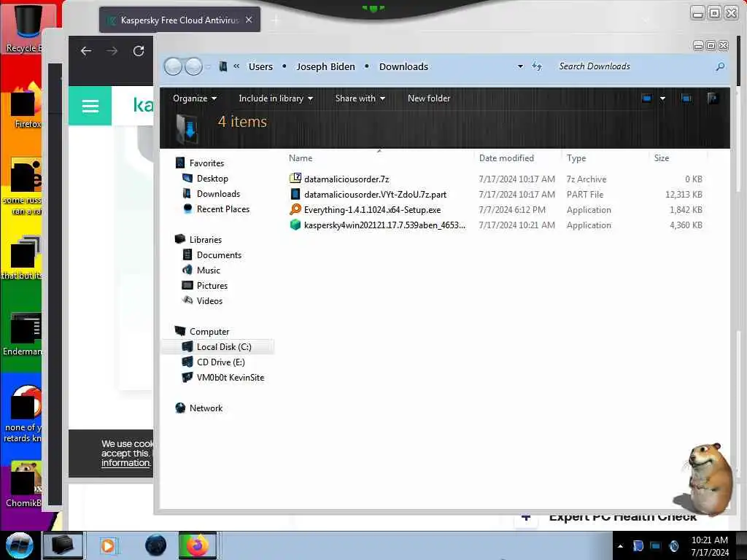
Task: Reload the Kaspersky page in browser
Action: pos(139,51)
